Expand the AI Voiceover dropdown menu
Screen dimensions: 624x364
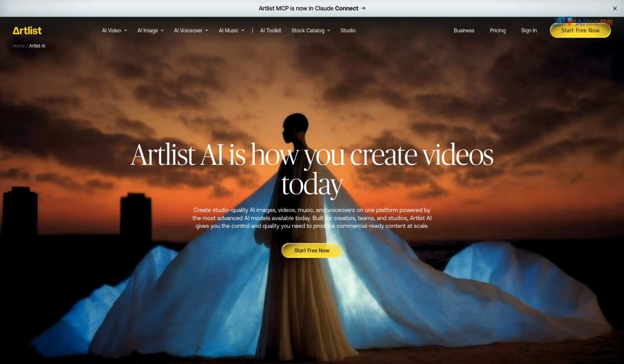191,31
